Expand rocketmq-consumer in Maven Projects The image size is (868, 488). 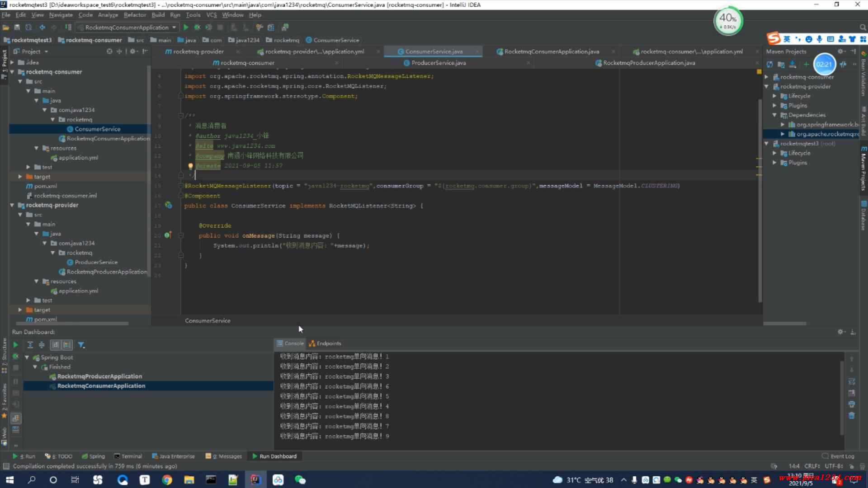tap(767, 77)
